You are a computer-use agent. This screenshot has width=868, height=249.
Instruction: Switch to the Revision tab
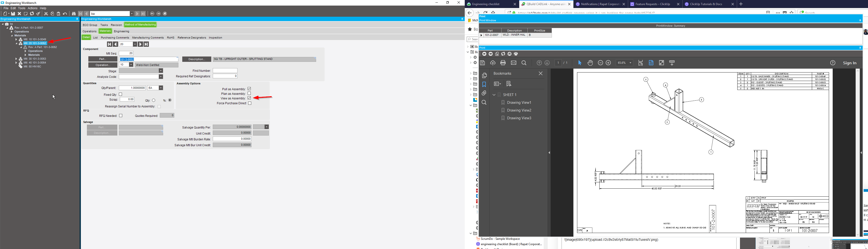click(116, 25)
